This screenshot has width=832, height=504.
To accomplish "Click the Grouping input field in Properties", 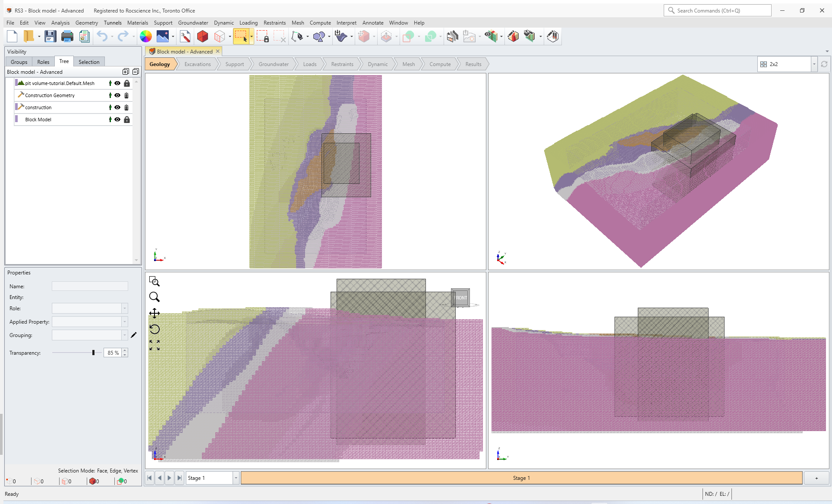I will [x=87, y=335].
